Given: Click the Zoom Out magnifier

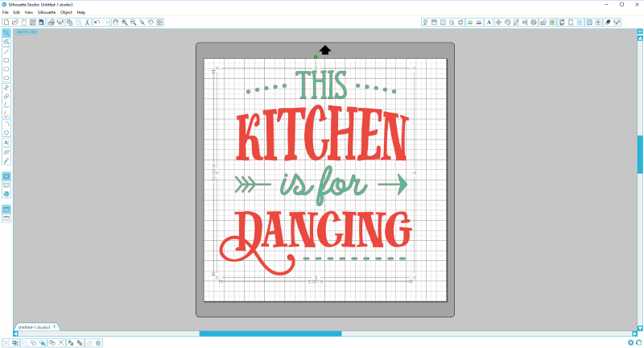Looking at the screenshot, I should pyautogui.click(x=133, y=23).
